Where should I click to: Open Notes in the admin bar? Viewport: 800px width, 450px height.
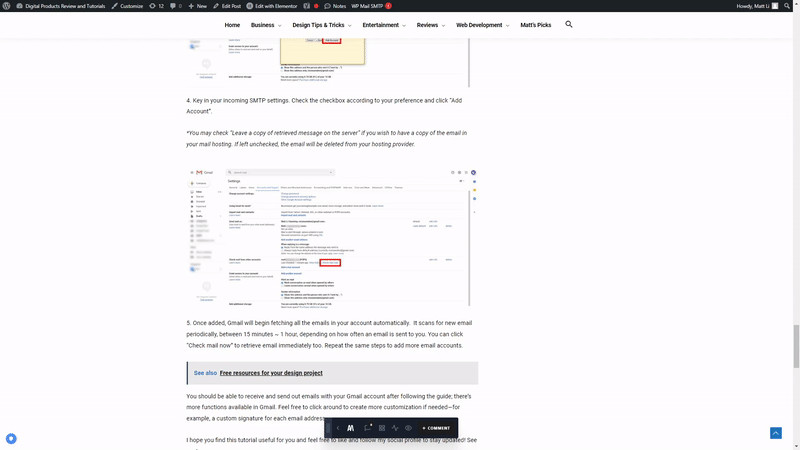point(335,6)
